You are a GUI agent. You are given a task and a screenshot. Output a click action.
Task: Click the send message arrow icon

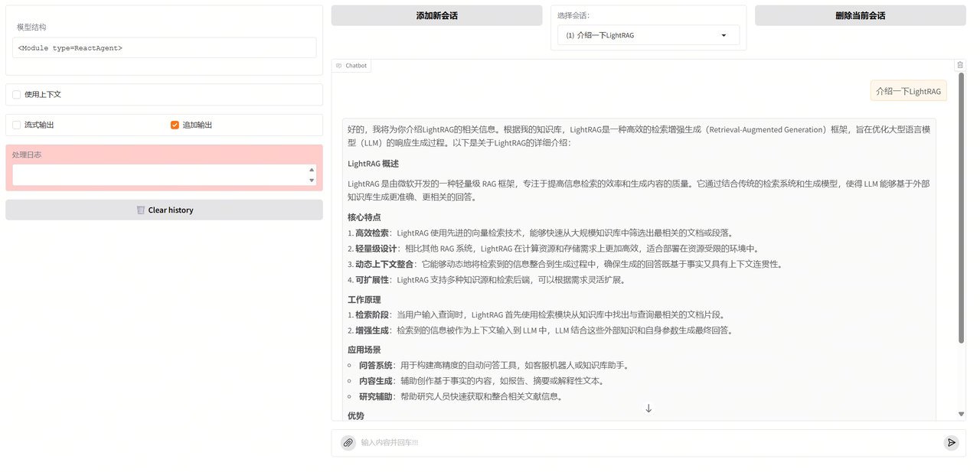pyautogui.click(x=951, y=442)
